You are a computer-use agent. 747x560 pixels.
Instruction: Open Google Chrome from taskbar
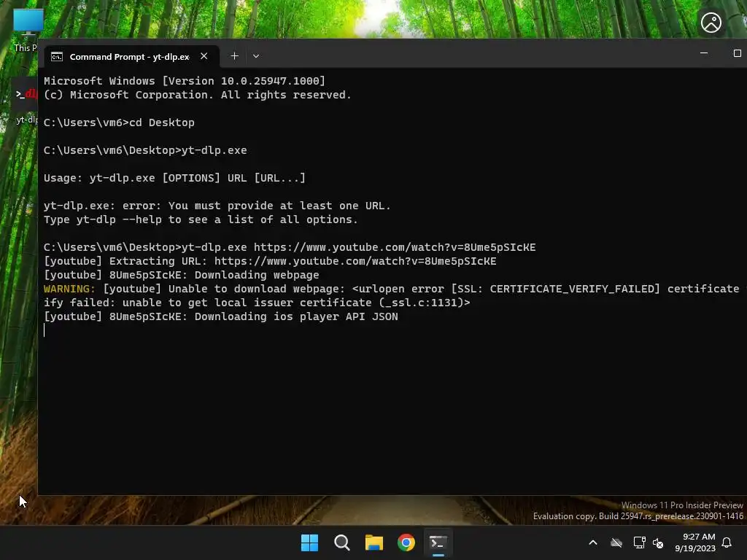[406, 542]
